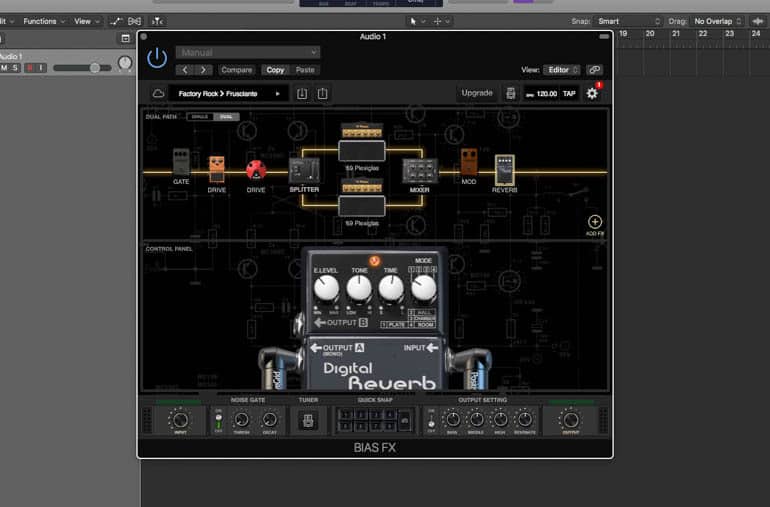Viewport: 770px width, 507px height.
Task: Select the upper 69 Plexiglas amp
Action: pos(362,143)
